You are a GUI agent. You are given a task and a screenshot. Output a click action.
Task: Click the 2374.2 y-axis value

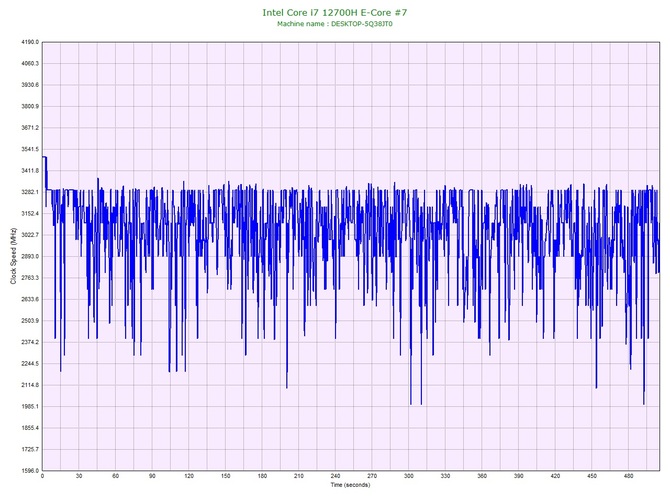(x=30, y=342)
